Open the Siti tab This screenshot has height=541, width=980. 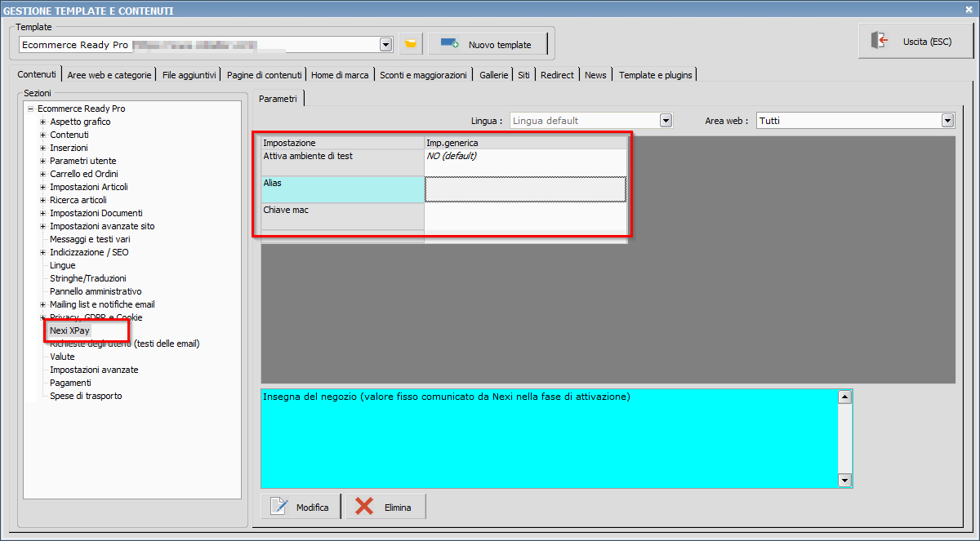(523, 75)
